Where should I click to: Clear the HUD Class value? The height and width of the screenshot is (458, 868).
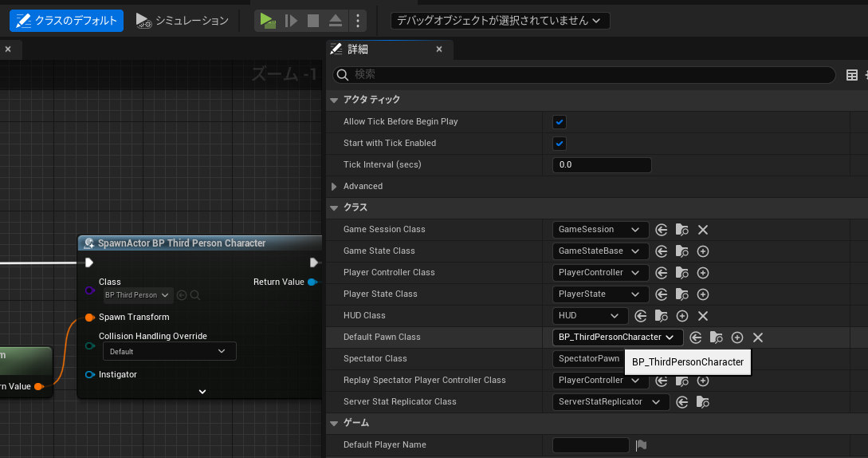point(703,316)
